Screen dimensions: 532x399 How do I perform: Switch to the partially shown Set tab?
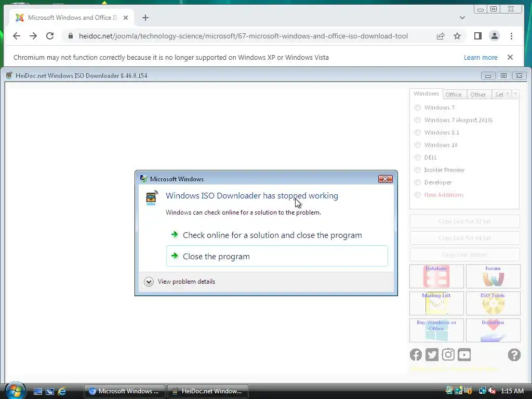point(498,95)
